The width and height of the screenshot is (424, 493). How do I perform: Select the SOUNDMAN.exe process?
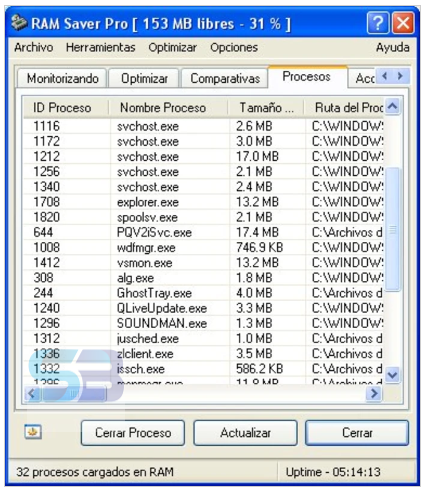(203, 323)
